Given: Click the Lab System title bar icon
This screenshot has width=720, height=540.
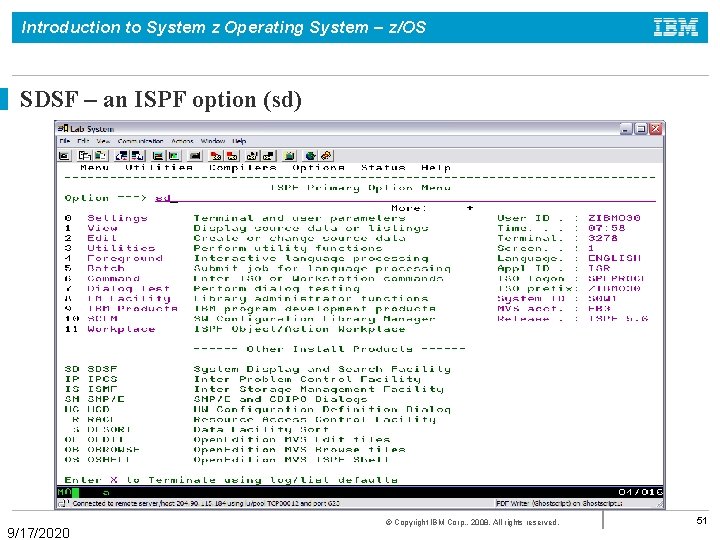Looking at the screenshot, I should [x=63, y=129].
